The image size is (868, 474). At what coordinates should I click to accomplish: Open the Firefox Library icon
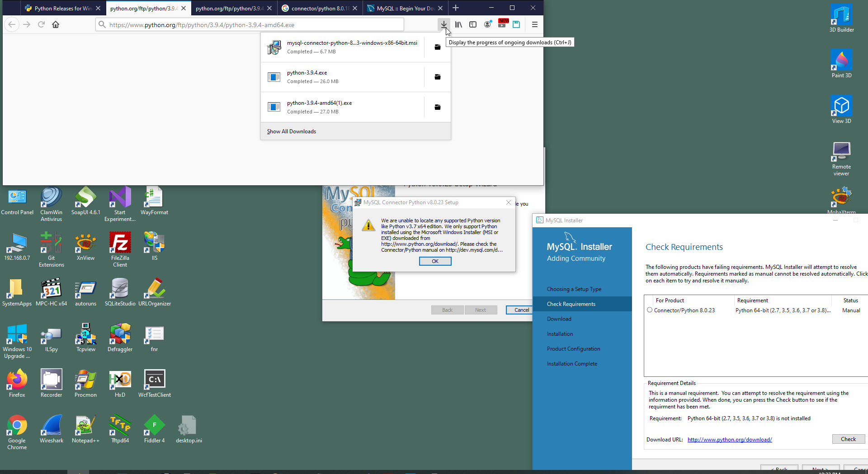[x=458, y=24]
